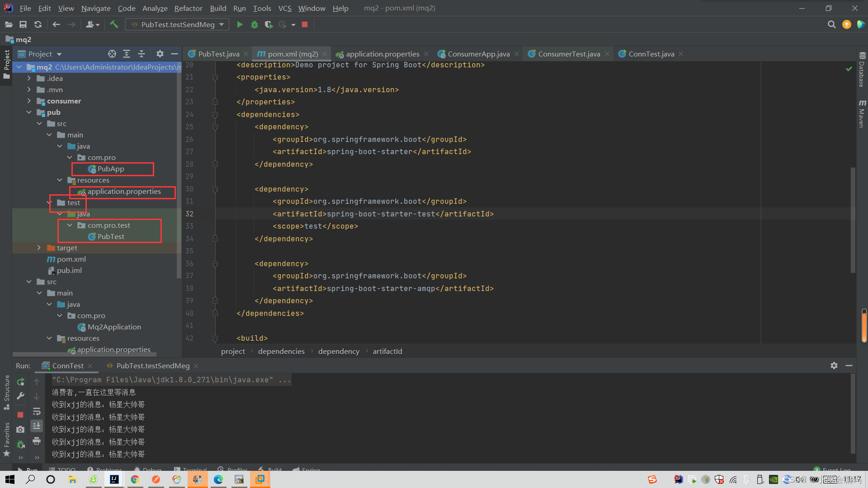Open Project panel settings gear
Screen dimensions: 868x488
(160, 54)
